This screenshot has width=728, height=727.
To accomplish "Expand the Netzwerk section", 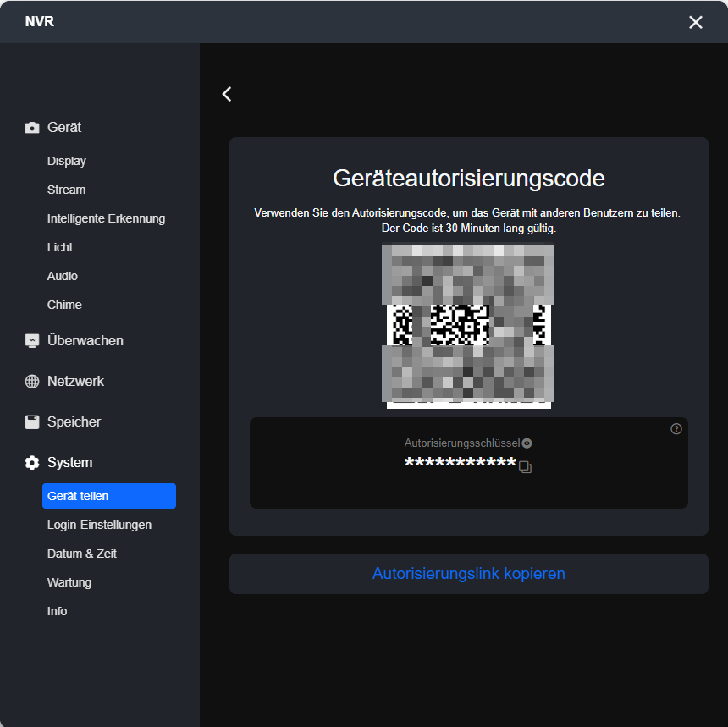I will point(75,381).
